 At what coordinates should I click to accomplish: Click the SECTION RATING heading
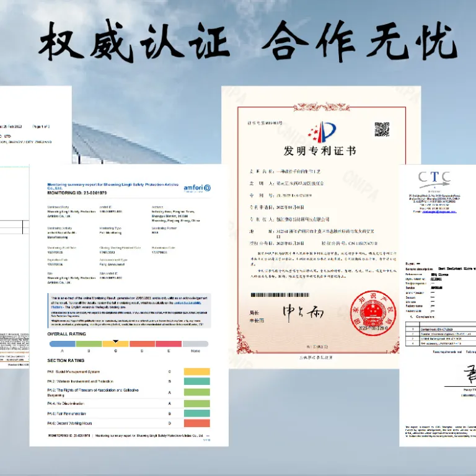66,360
